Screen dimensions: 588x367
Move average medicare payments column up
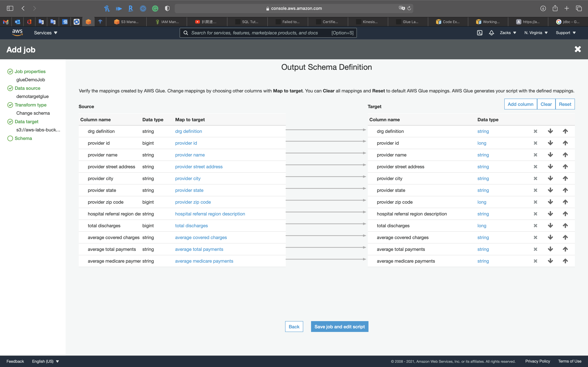(565, 261)
